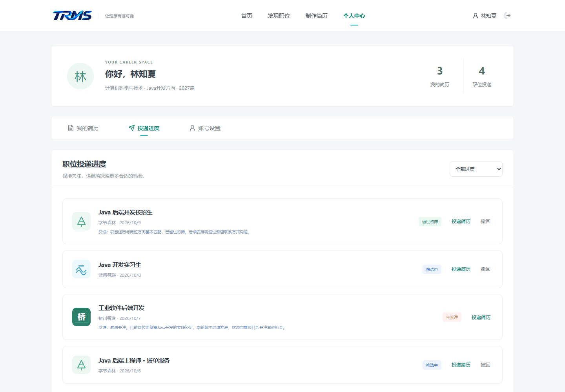Image resolution: width=565 pixels, height=392 pixels.
Task: Click the job title Java 后端开发校招生
Action: click(x=126, y=212)
